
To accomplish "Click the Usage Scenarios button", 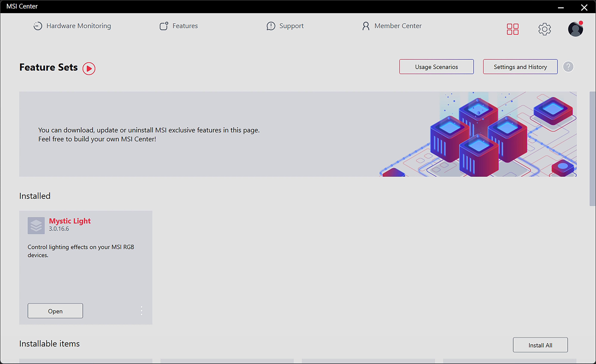I will click(x=436, y=67).
